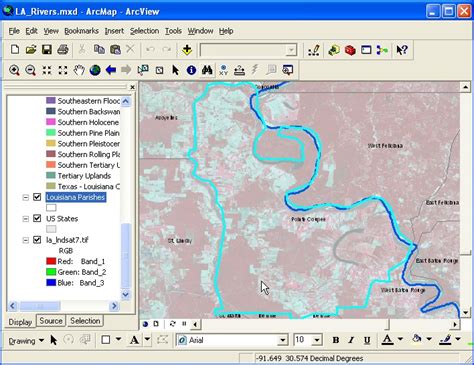Viewport: 474px width, 365px height.
Task: Open the Find binoculars tool
Action: click(x=207, y=70)
